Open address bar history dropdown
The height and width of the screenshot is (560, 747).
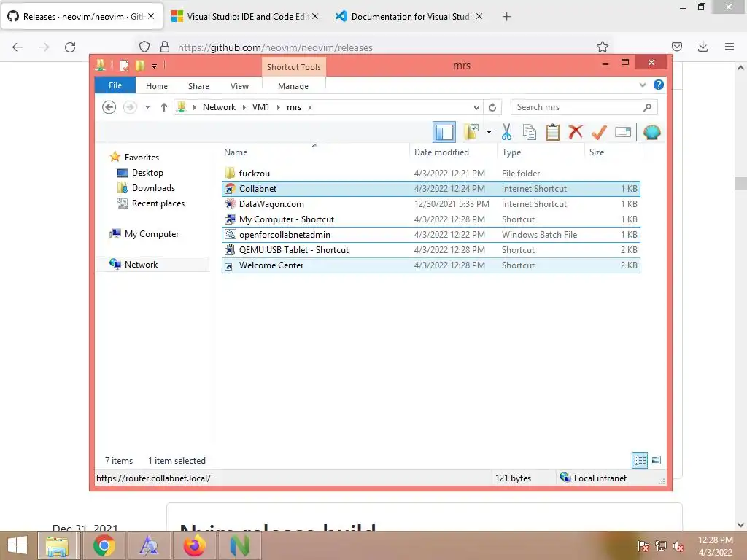coord(476,107)
